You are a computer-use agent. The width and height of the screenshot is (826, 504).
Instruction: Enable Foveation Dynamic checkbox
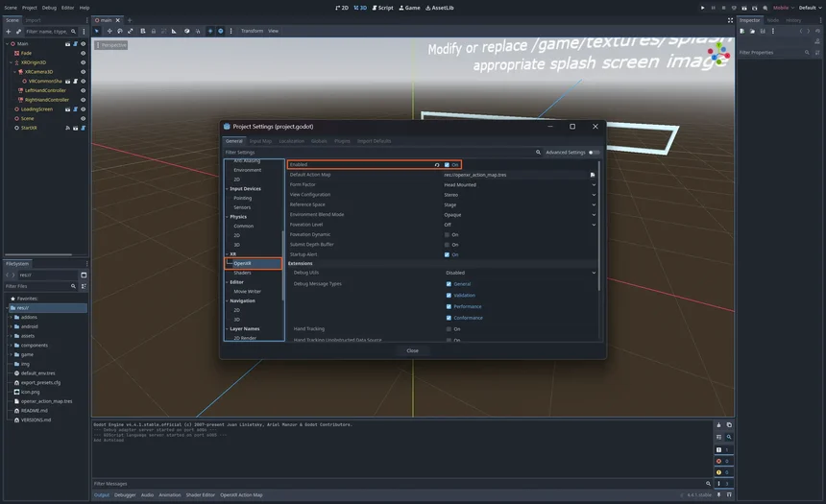[447, 235]
